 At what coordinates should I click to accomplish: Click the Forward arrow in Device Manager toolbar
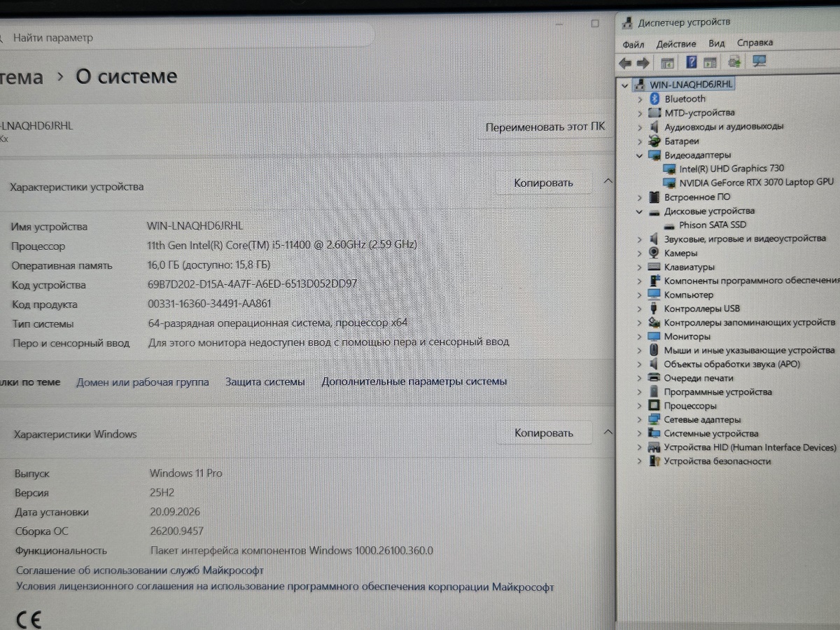643,63
